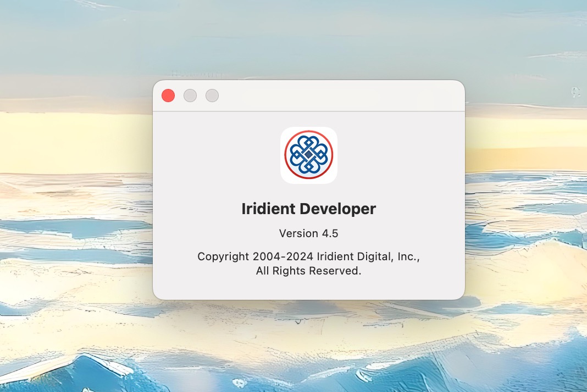587x392 pixels.
Task: Click the "All Rights Reserved." line
Action: pos(308,271)
